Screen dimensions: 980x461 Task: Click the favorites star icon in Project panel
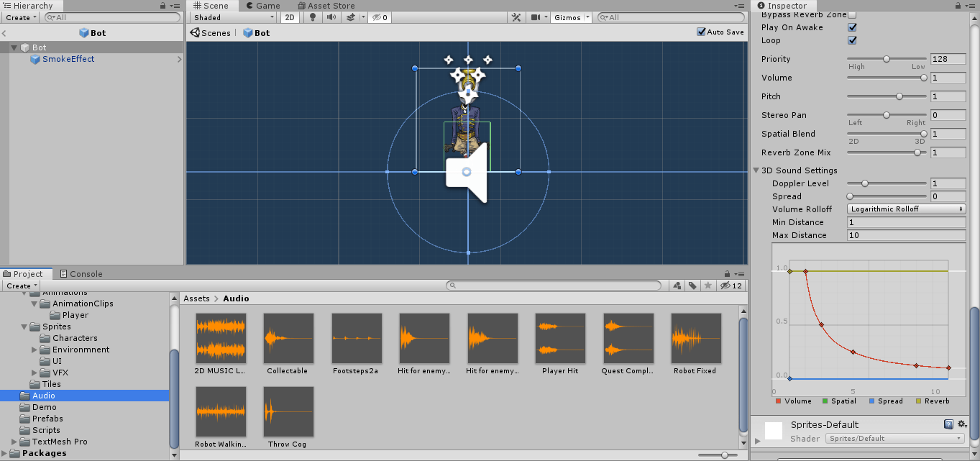708,286
